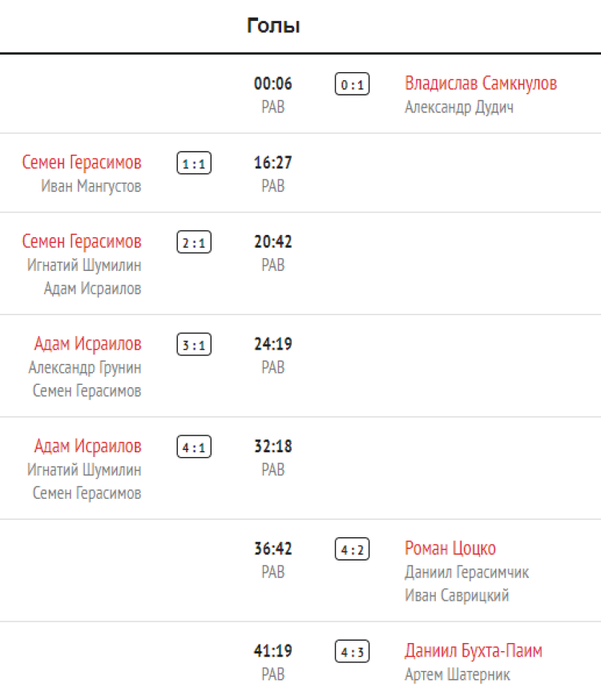Click the 4:3 score badge
The height and width of the screenshot is (700, 601).
click(x=353, y=651)
